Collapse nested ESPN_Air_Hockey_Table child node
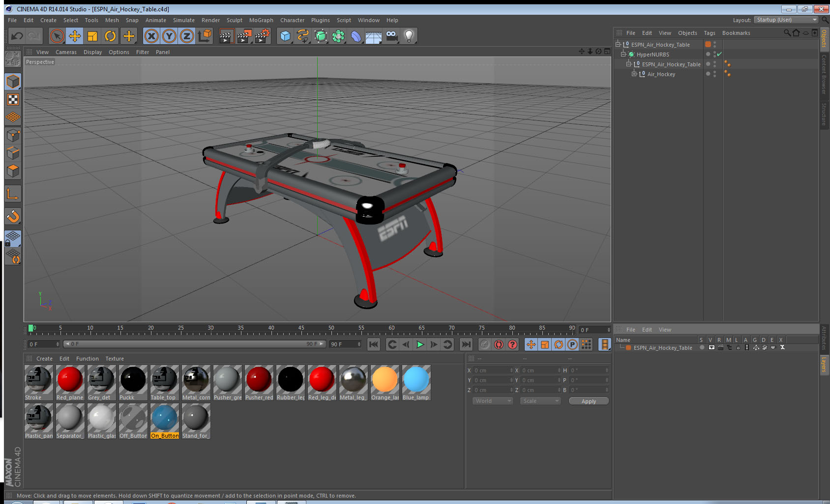This screenshot has height=504, width=830. pos(628,64)
